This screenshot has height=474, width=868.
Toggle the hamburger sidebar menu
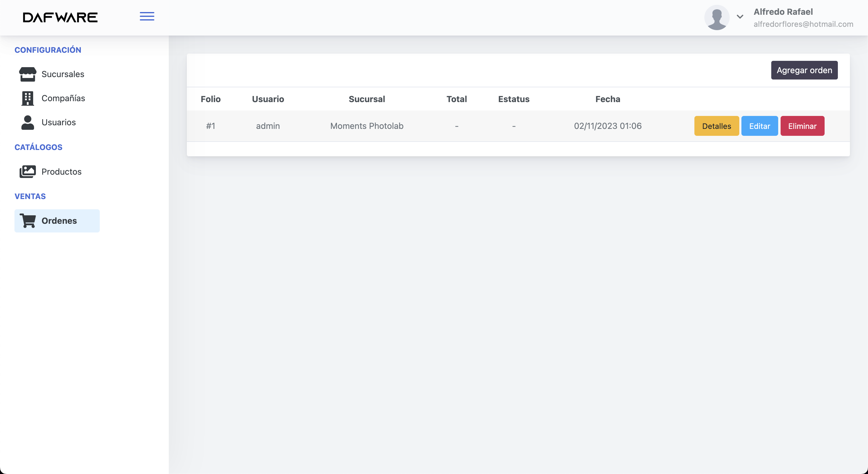click(x=147, y=17)
